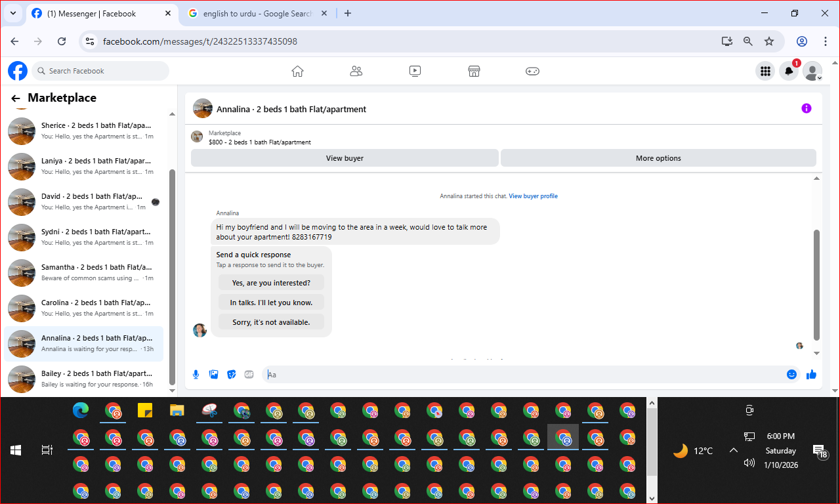Screen dimensions: 840x504
Task: Click the install app icon in address bar
Action: point(726,41)
